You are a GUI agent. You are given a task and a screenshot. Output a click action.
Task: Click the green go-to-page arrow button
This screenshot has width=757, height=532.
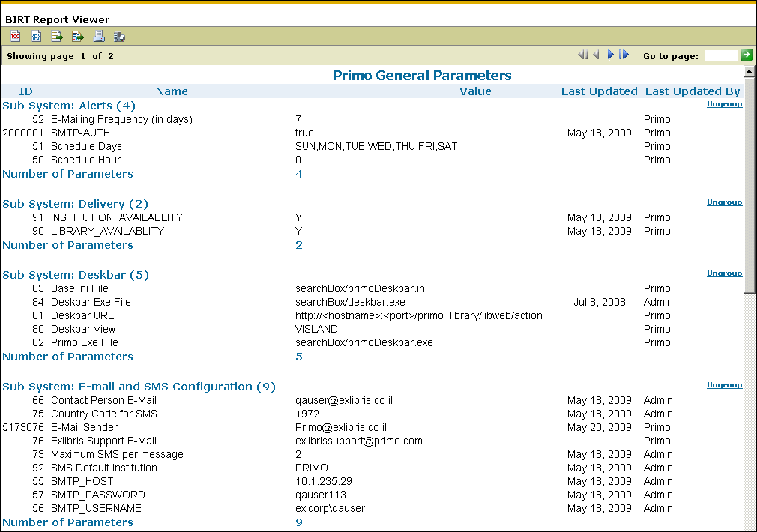pos(747,55)
